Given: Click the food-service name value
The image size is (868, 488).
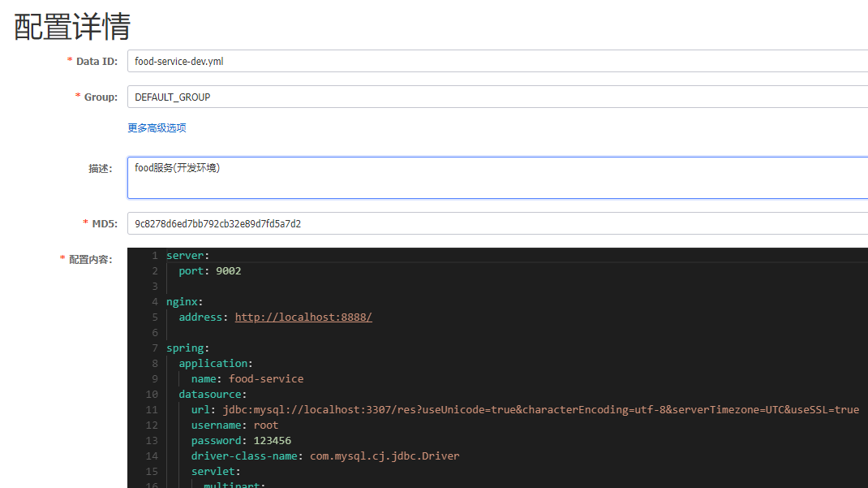Looking at the screenshot, I should 266,379.
